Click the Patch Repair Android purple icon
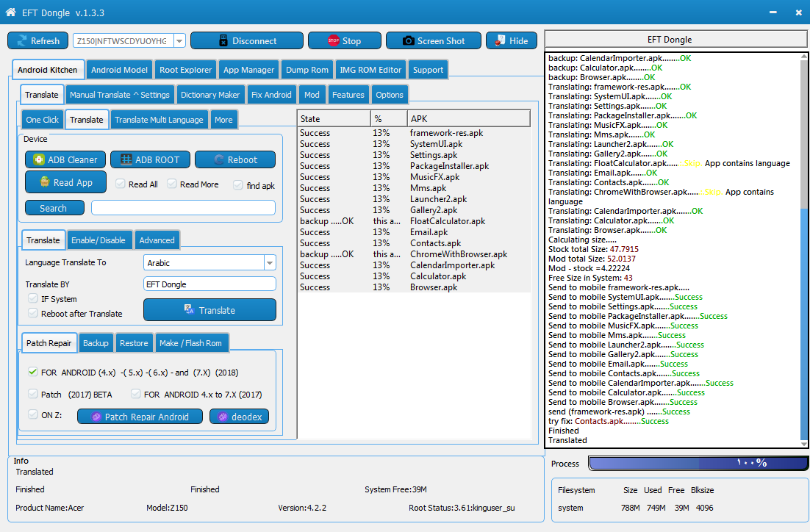The width and height of the screenshot is (810, 532). pyautogui.click(x=96, y=417)
